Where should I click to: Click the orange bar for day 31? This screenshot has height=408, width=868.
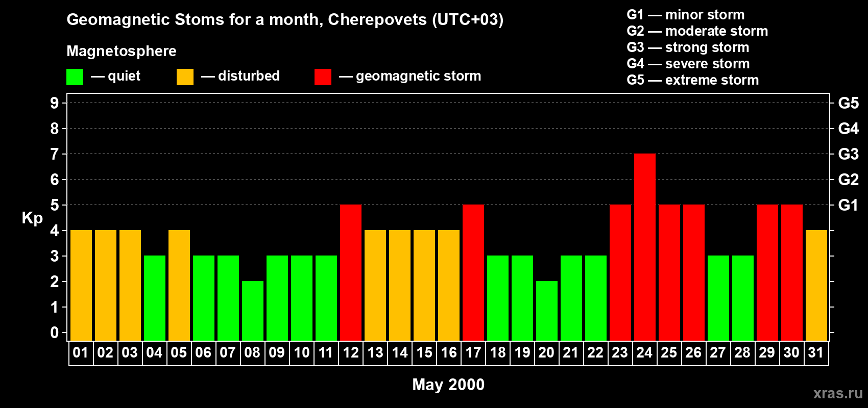816,285
